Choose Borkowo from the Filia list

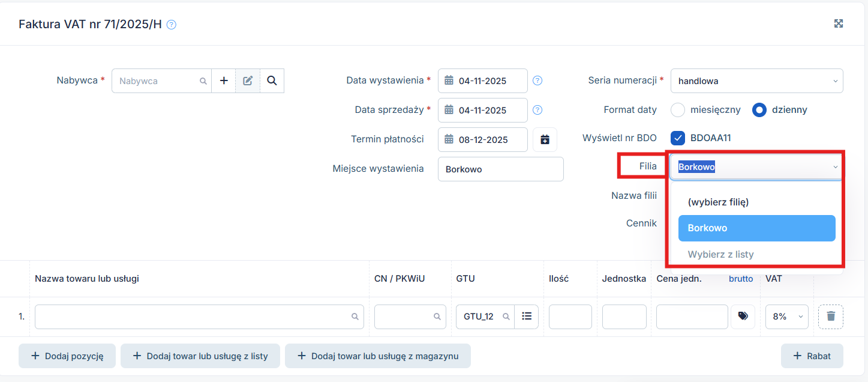[756, 228]
